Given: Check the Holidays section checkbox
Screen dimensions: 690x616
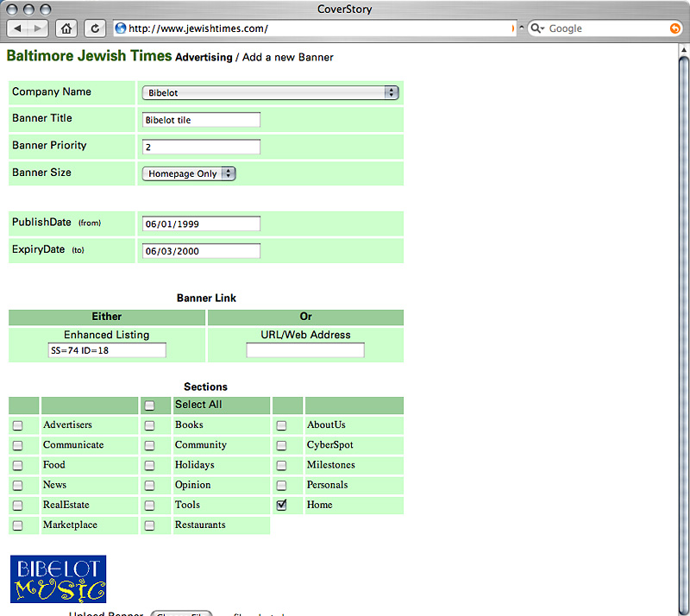Looking at the screenshot, I should coord(149,465).
